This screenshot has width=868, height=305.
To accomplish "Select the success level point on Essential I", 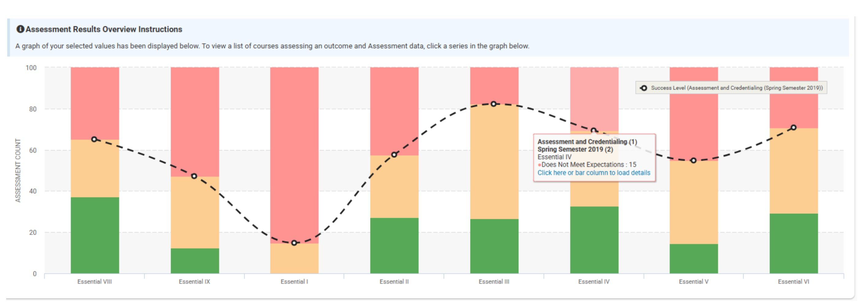I will click(x=294, y=243).
